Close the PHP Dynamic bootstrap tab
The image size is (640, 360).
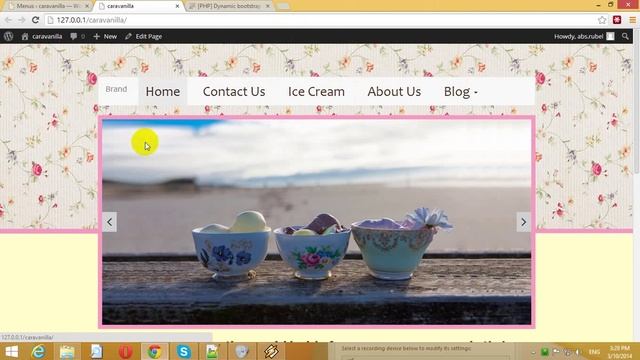point(268,6)
